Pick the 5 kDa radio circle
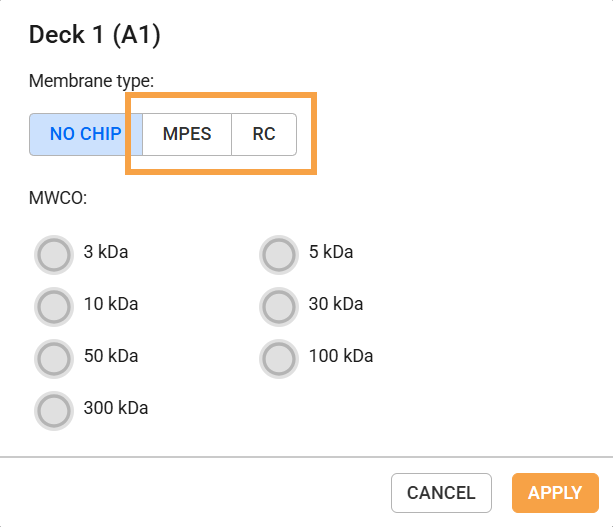613x527 pixels. tap(279, 255)
